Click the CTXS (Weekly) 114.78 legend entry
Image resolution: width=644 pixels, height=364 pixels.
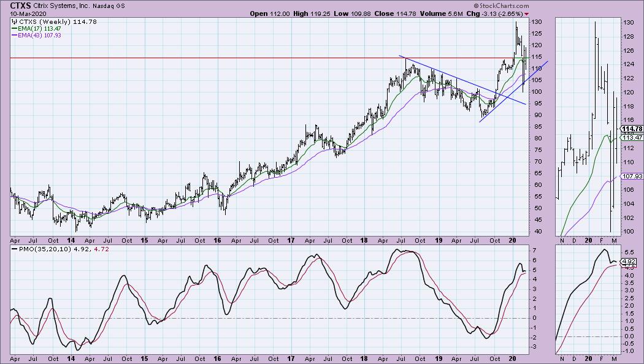[58, 21]
